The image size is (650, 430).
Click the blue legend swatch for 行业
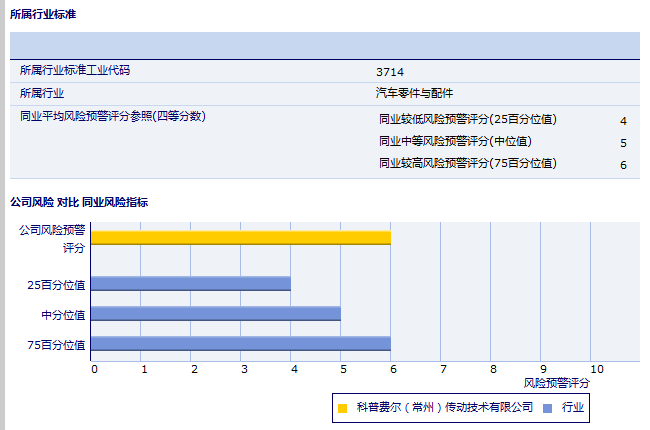coord(547,408)
